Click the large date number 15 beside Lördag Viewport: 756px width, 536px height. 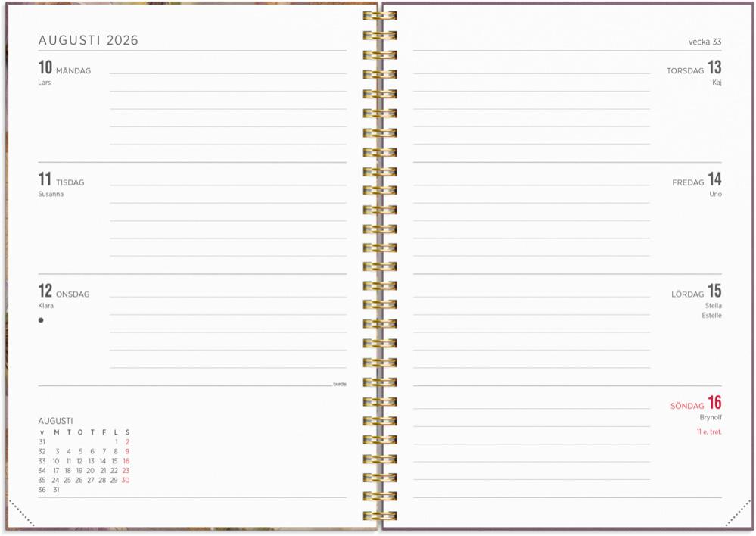(714, 291)
